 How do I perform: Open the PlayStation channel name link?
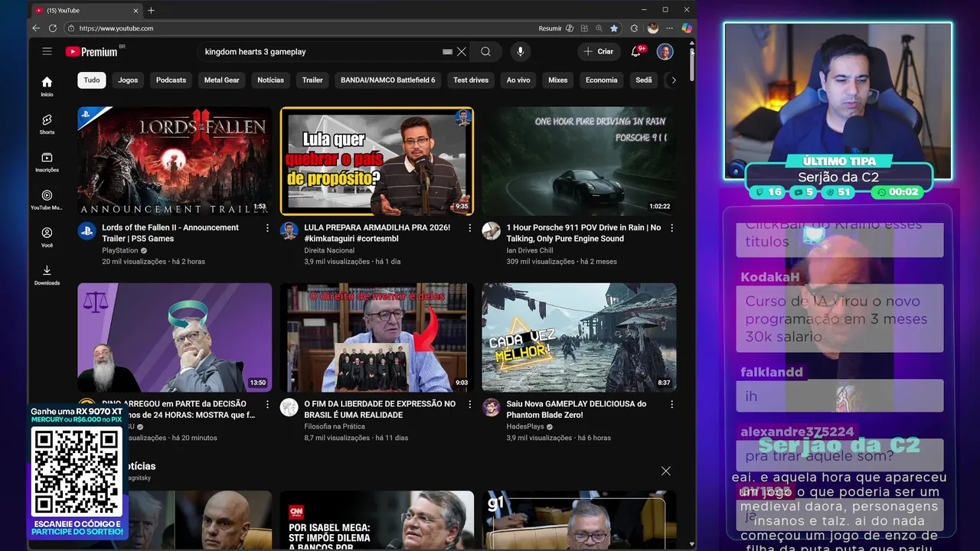coord(120,250)
